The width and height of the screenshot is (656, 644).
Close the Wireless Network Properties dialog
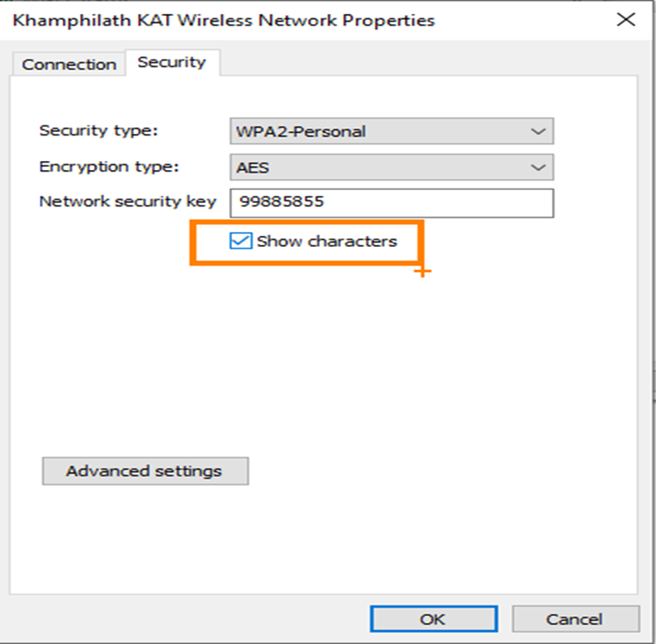point(626,20)
